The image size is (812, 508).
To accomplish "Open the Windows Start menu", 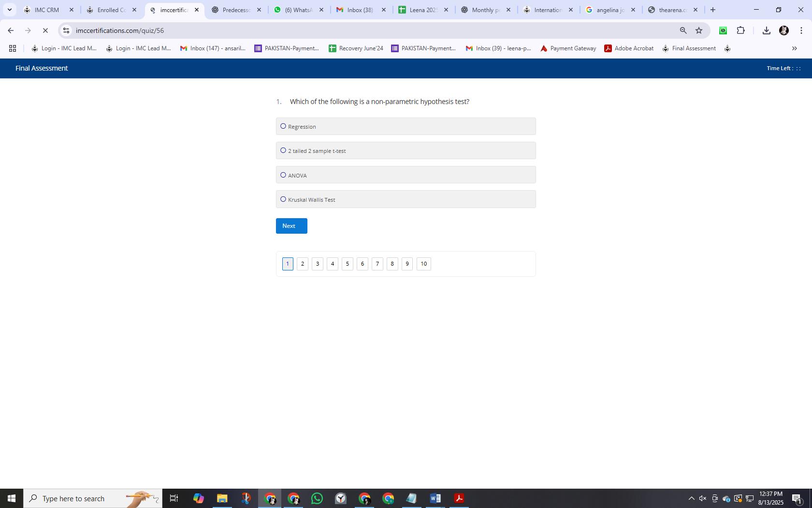I will point(12,498).
